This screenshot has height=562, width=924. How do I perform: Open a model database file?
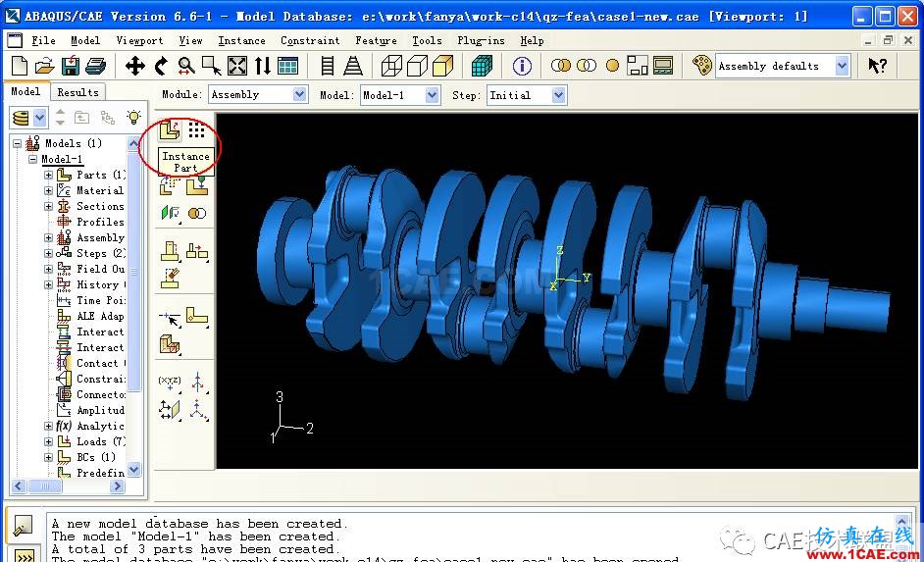tap(45, 66)
